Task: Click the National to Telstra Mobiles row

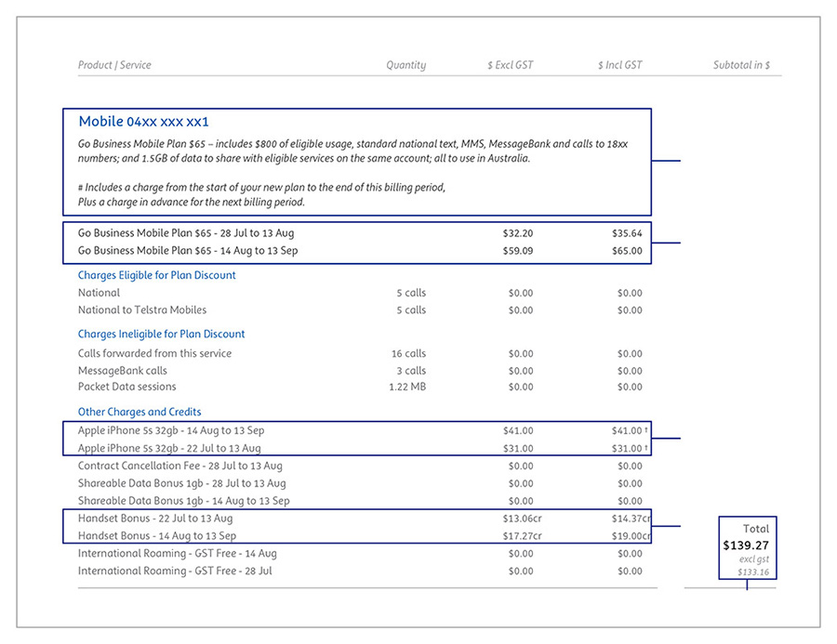Action: [142, 310]
